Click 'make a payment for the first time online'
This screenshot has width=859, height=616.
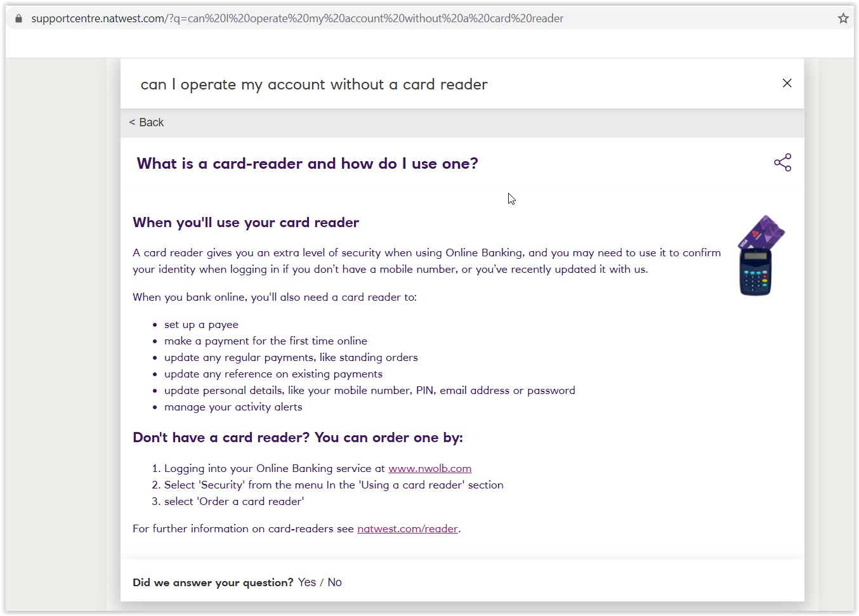[265, 341]
